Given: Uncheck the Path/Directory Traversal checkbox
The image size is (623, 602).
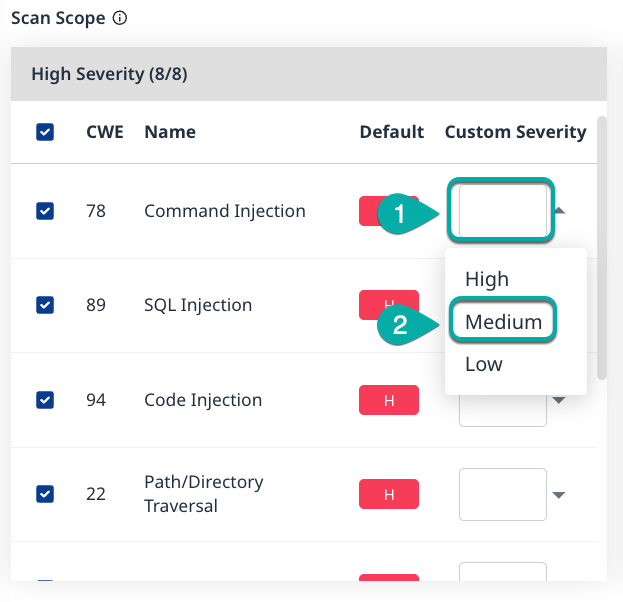Looking at the screenshot, I should (45, 494).
